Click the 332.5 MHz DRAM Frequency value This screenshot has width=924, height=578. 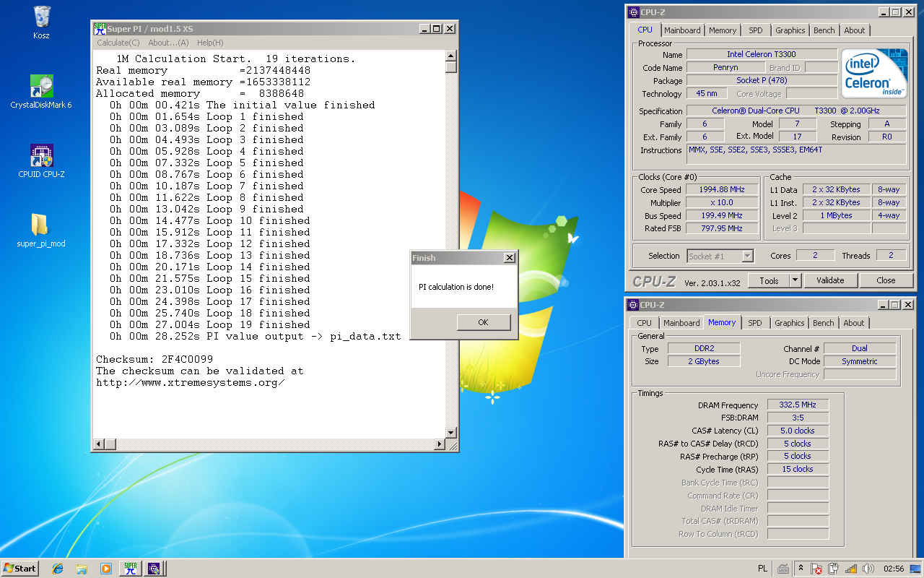point(798,405)
